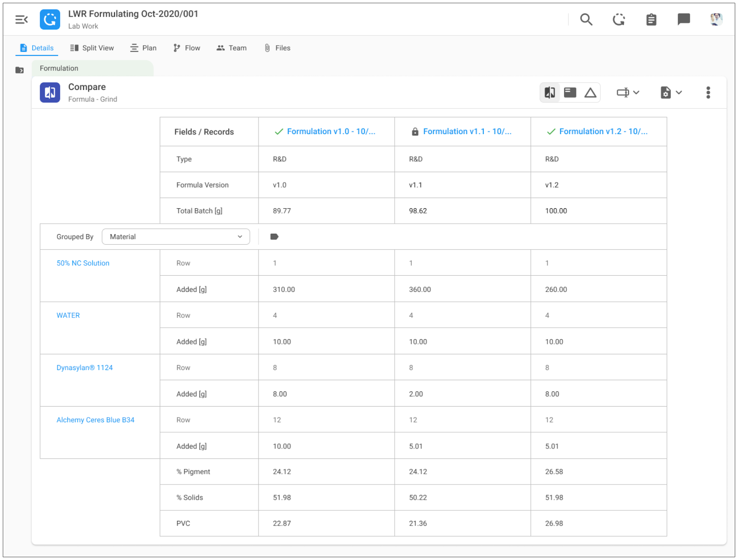
Task: Click the tag label icon in Grouped By row
Action: click(274, 236)
